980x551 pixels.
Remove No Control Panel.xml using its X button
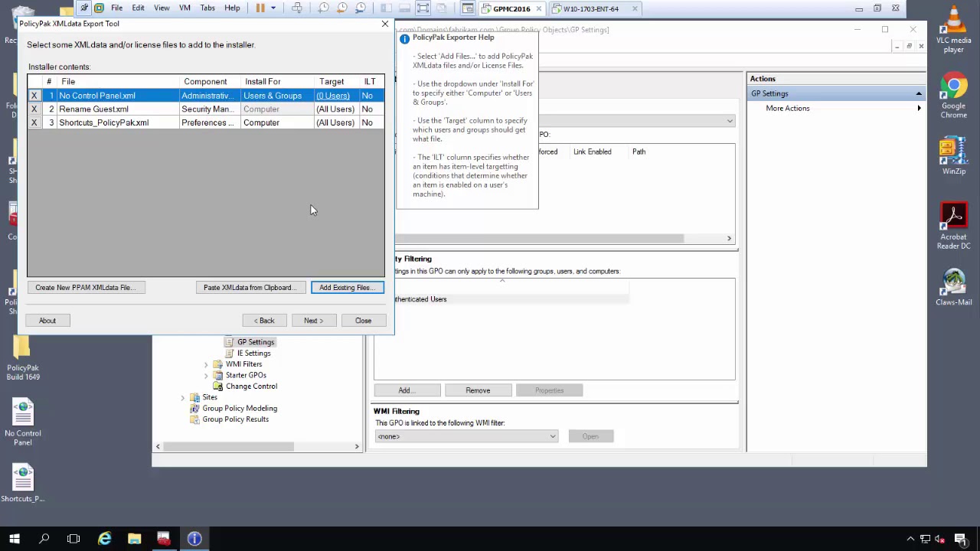point(34,96)
